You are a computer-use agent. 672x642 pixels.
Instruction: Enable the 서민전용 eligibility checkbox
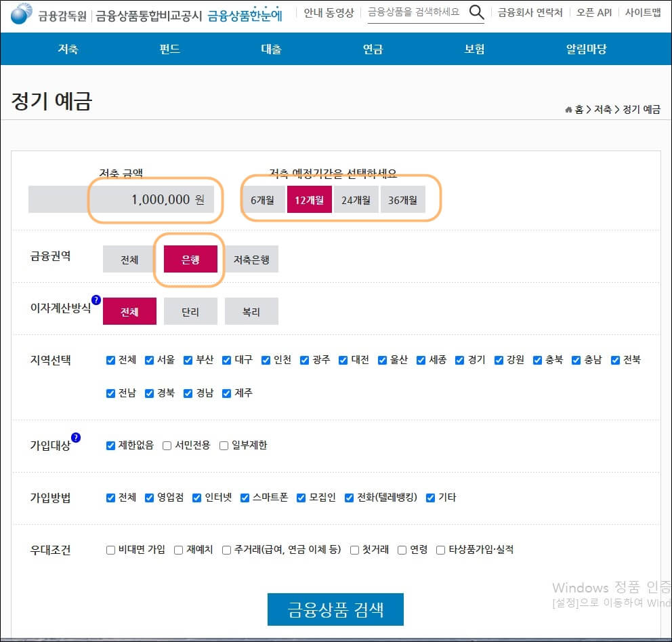(x=166, y=445)
